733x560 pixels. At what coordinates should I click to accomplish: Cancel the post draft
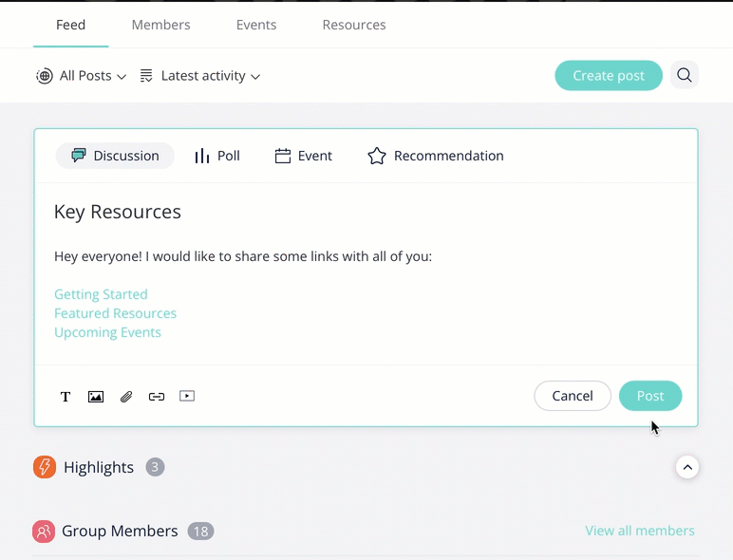tap(573, 396)
